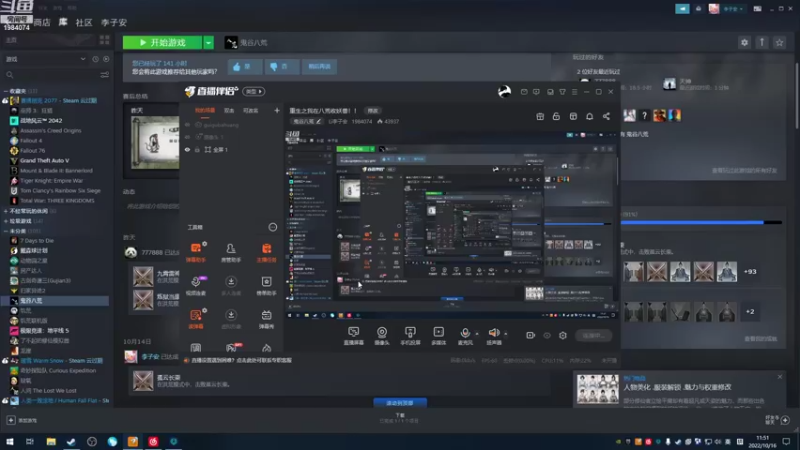The width and height of the screenshot is (800, 450).
Task: Open the 弹幕秀 danmaku show tool
Action: point(266,319)
